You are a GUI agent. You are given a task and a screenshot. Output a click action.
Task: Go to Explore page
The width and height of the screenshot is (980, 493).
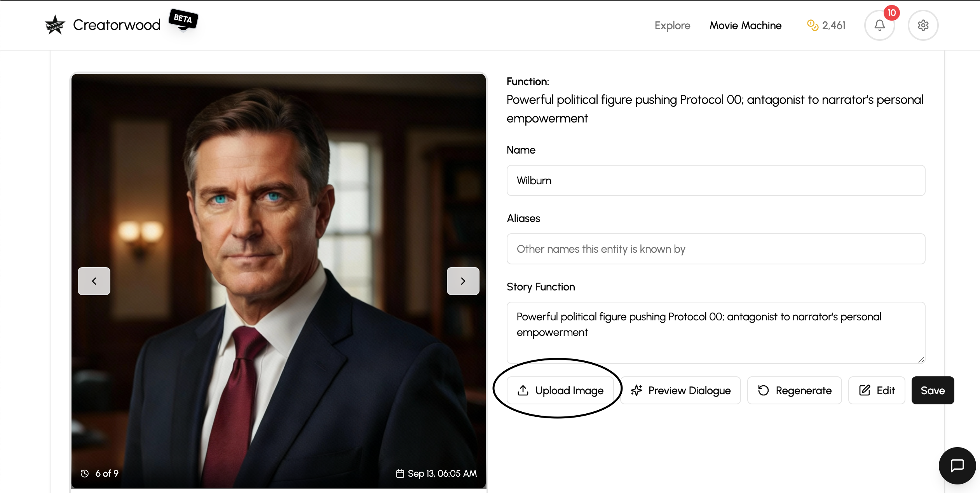coord(672,26)
